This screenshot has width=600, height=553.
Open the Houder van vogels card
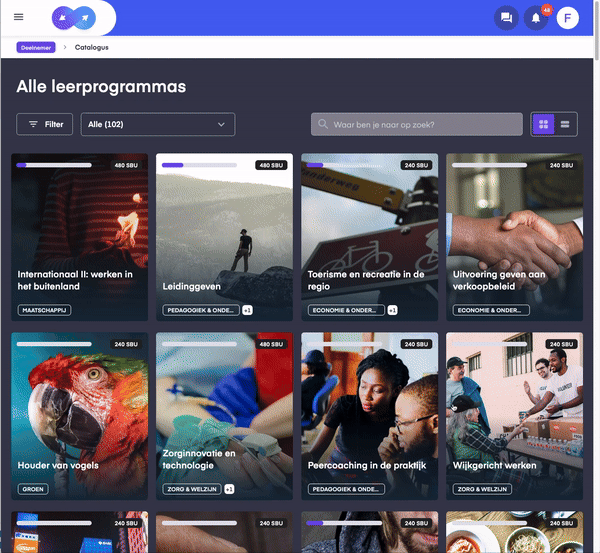(80, 416)
